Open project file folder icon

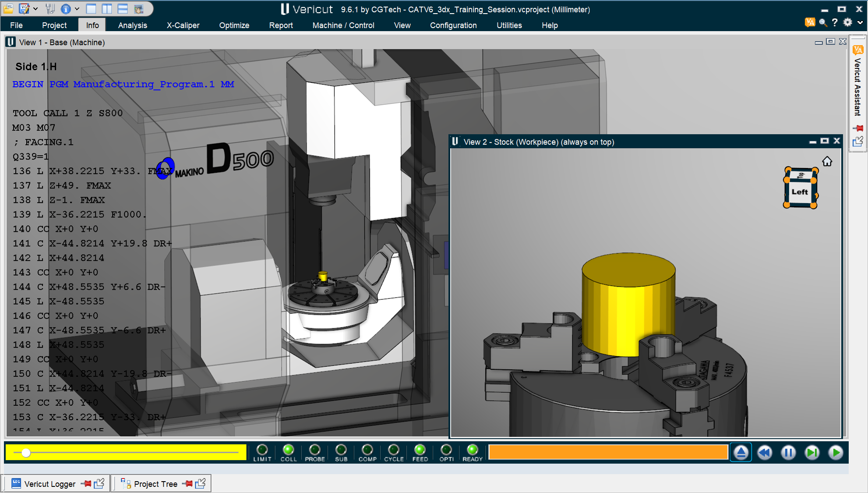pos(8,8)
